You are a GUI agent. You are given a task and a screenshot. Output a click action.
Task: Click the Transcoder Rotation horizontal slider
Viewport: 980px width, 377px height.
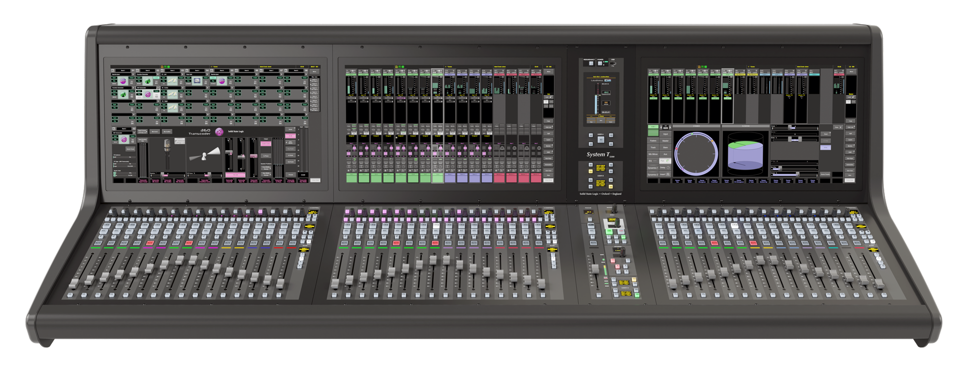pos(166,174)
